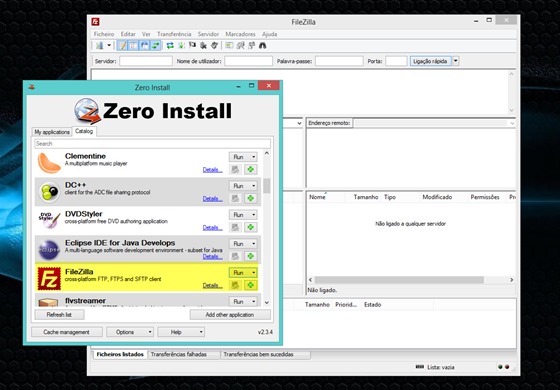This screenshot has height=390, width=560.
Task: Click the FileZilla title bar app icon
Action: [x=95, y=21]
